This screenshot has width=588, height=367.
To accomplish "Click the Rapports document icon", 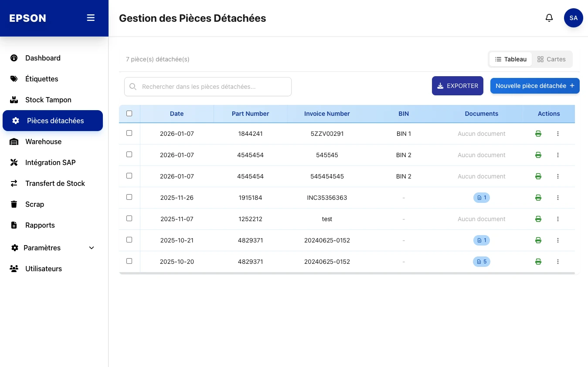I will (14, 225).
